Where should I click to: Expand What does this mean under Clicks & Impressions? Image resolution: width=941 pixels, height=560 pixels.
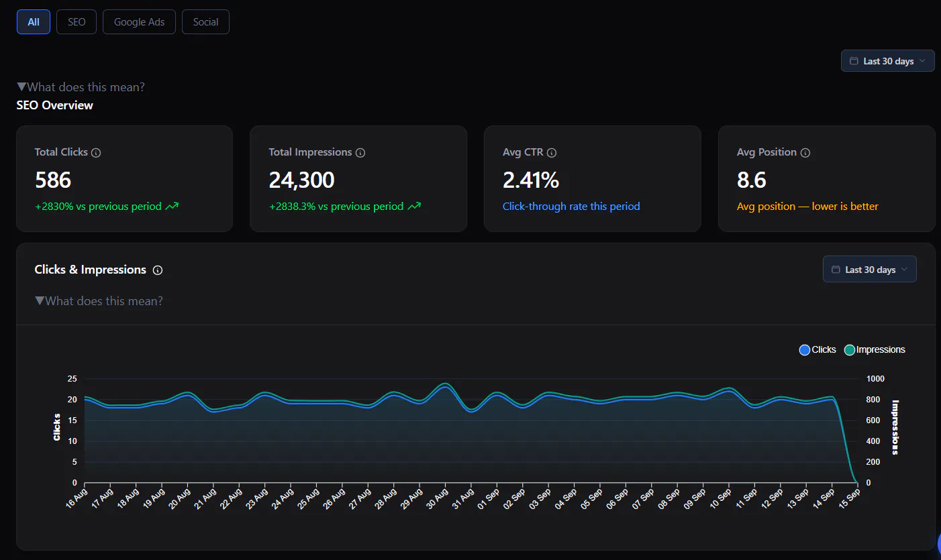99,301
